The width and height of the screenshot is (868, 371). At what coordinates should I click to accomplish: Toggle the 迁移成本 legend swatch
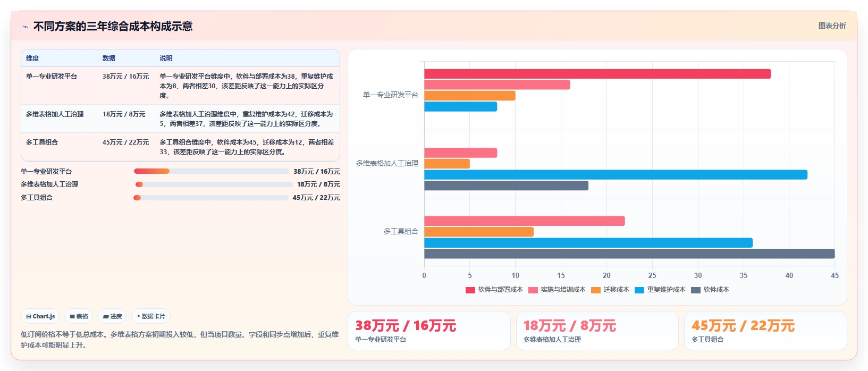click(595, 290)
